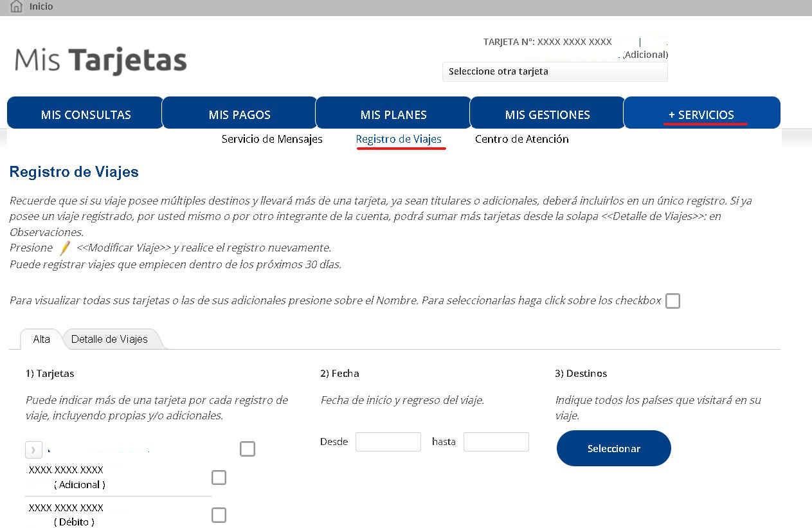Check the Débito card checkbox
Image resolution: width=812 pixels, height=528 pixels.
[x=219, y=515]
